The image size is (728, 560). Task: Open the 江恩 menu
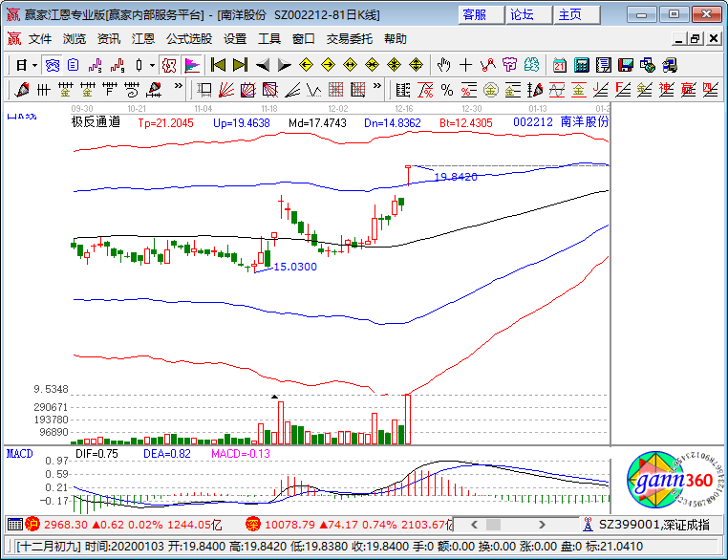coord(143,39)
